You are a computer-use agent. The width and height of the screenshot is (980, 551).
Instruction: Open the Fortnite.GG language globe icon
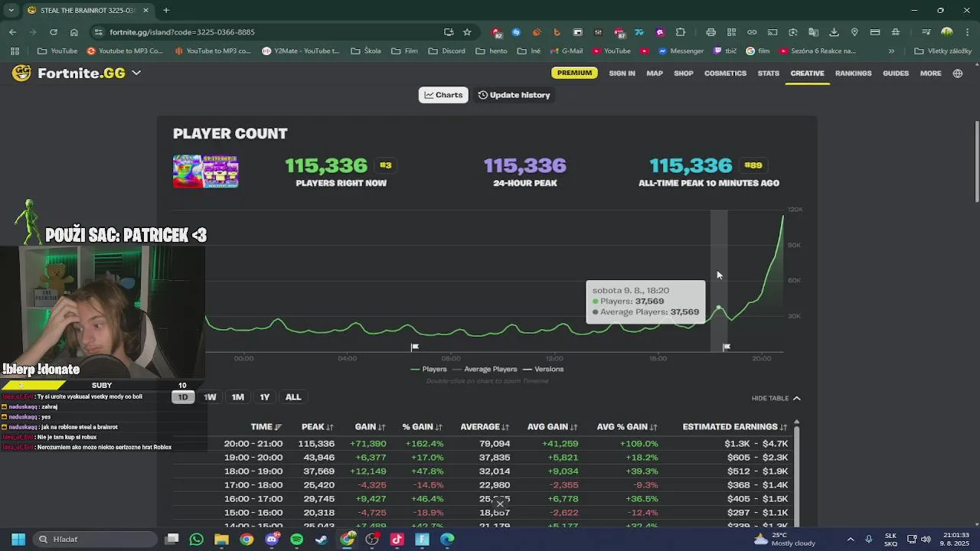[x=957, y=73]
